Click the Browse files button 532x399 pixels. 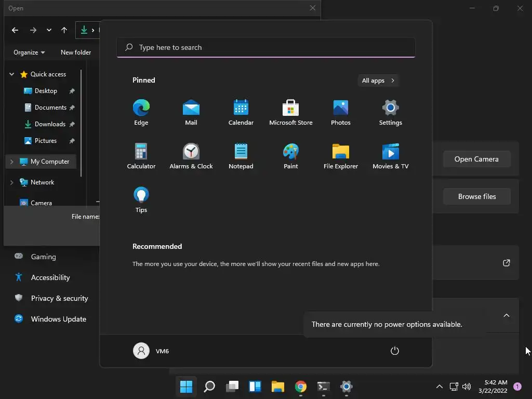tap(477, 196)
